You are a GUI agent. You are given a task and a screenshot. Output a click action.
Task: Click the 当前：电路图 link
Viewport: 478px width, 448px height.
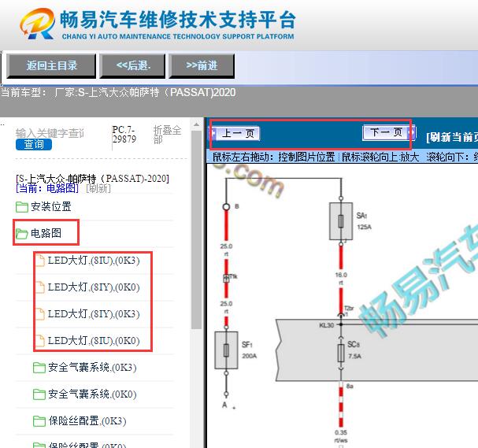coord(47,188)
